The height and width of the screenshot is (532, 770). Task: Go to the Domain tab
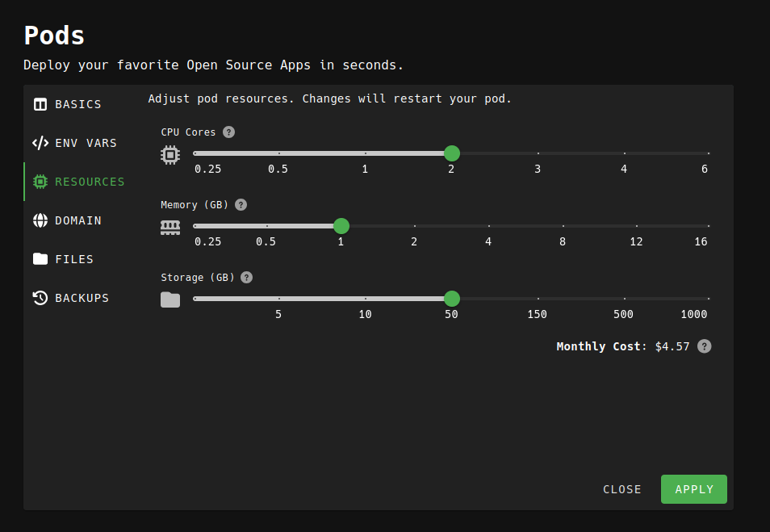point(77,220)
